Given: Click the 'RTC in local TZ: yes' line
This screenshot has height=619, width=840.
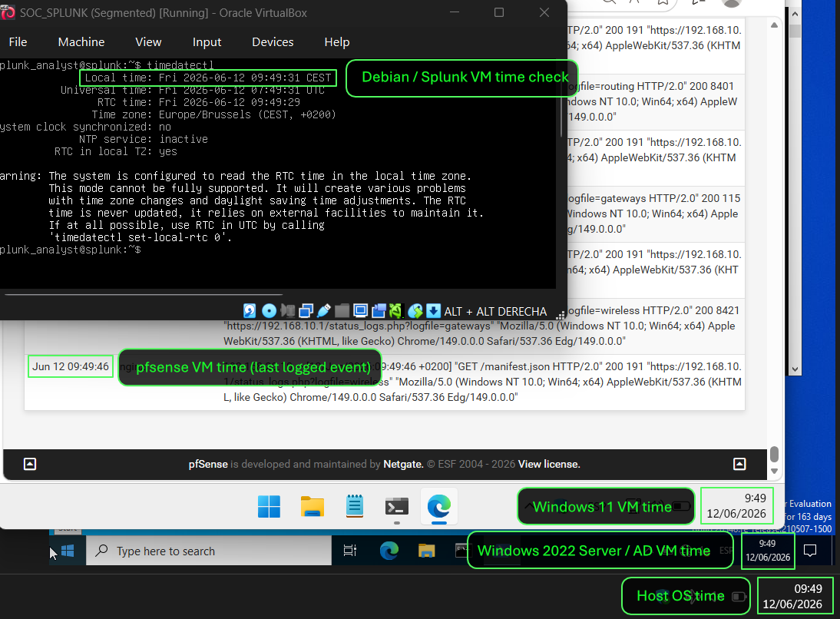Looking at the screenshot, I should point(115,151).
